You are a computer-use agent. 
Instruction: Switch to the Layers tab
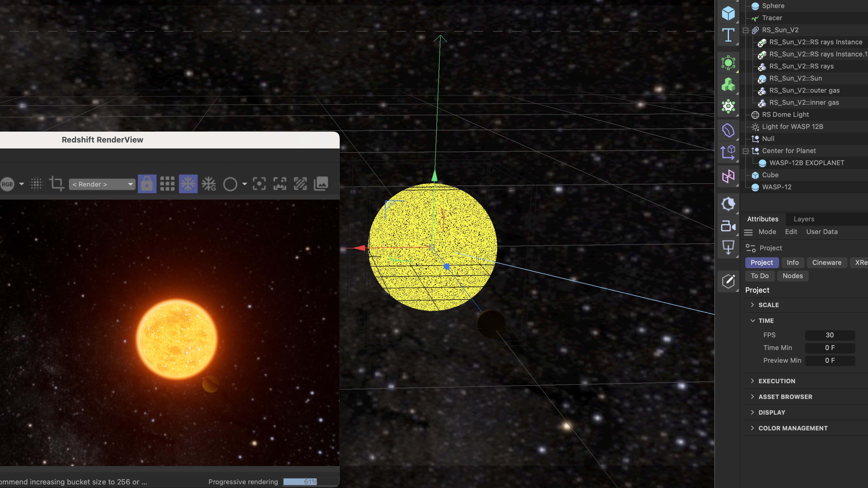[x=804, y=219]
